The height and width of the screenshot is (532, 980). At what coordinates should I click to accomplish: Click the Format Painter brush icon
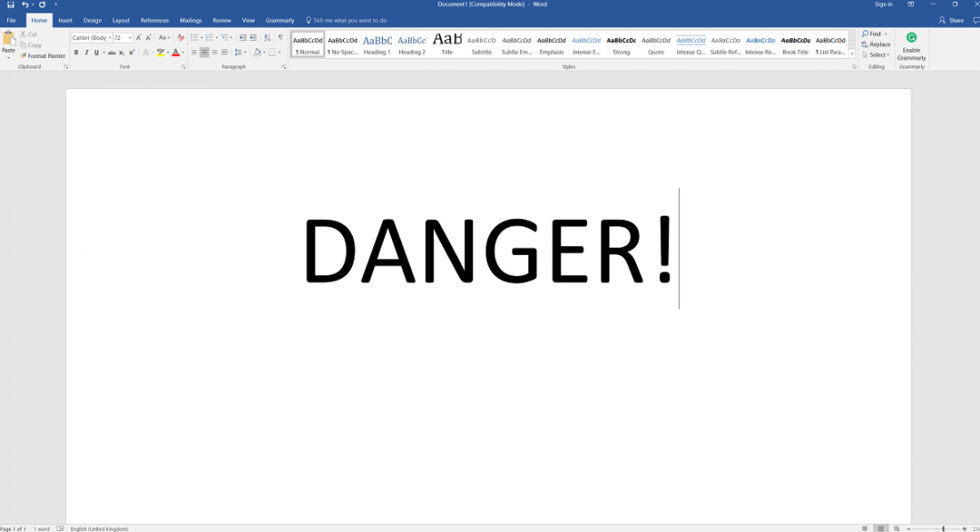pyautogui.click(x=23, y=56)
